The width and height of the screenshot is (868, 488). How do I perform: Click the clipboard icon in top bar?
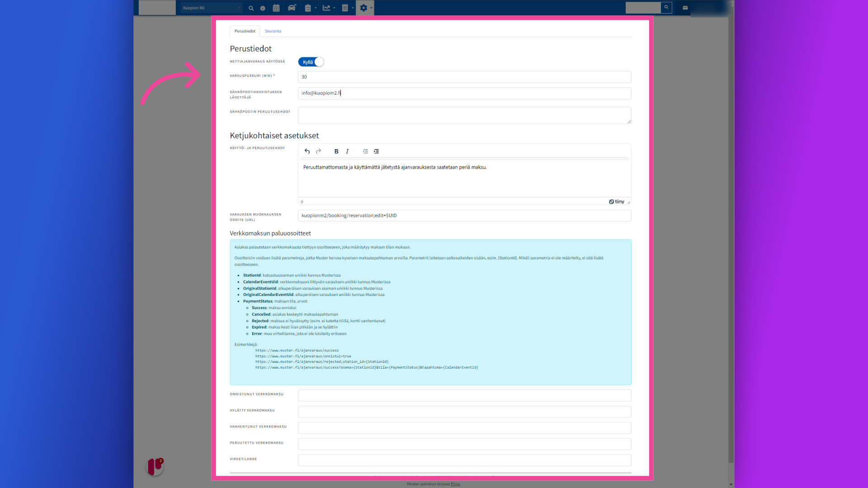coord(308,8)
